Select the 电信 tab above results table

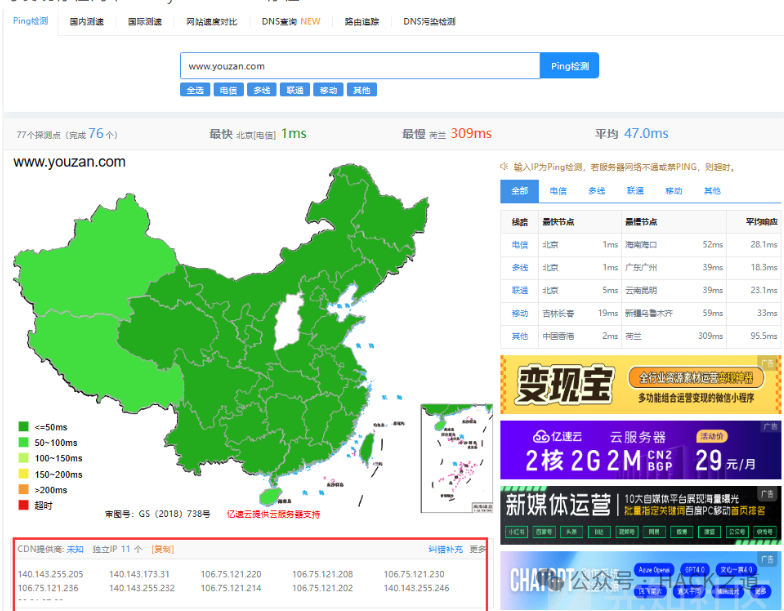pos(558,191)
